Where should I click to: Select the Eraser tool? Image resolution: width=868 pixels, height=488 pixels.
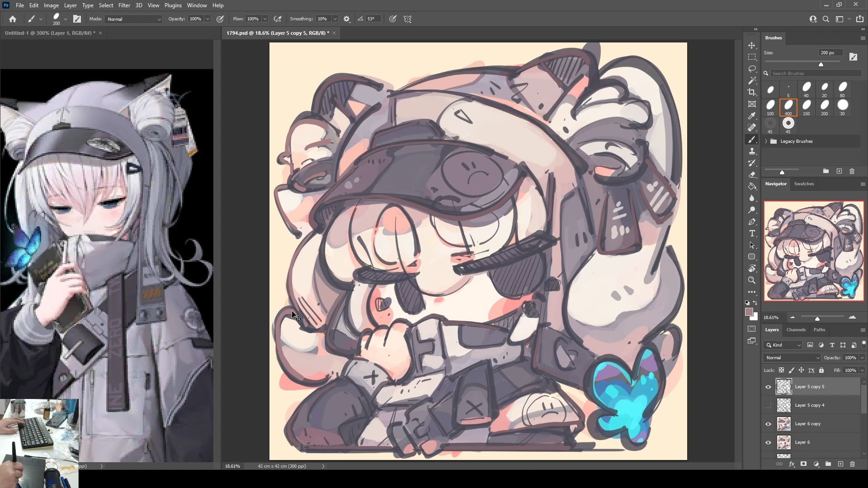click(752, 175)
